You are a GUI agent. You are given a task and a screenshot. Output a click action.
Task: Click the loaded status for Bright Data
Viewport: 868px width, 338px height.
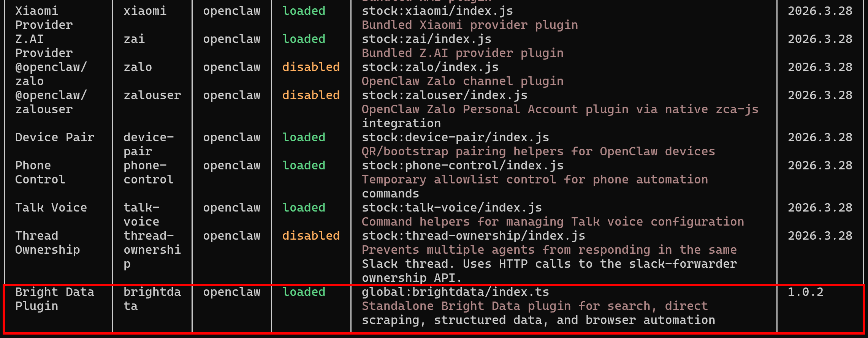(x=304, y=292)
